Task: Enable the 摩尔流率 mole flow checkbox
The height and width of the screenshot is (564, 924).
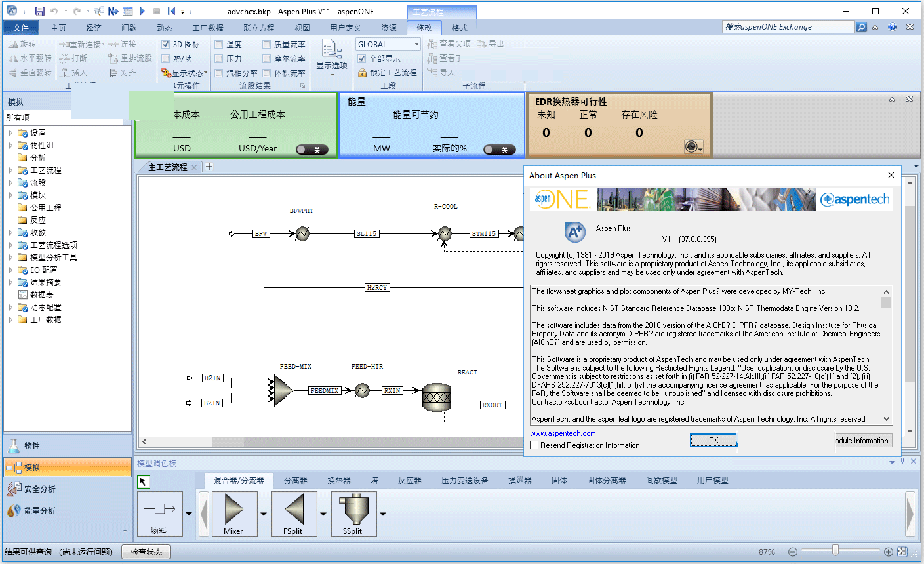Action: coord(267,59)
